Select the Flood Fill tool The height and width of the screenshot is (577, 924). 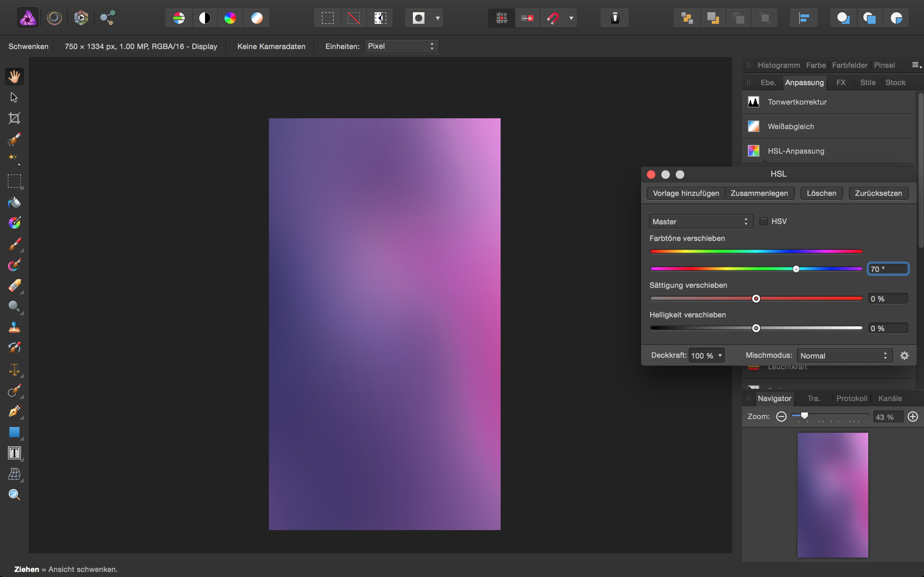click(x=14, y=203)
